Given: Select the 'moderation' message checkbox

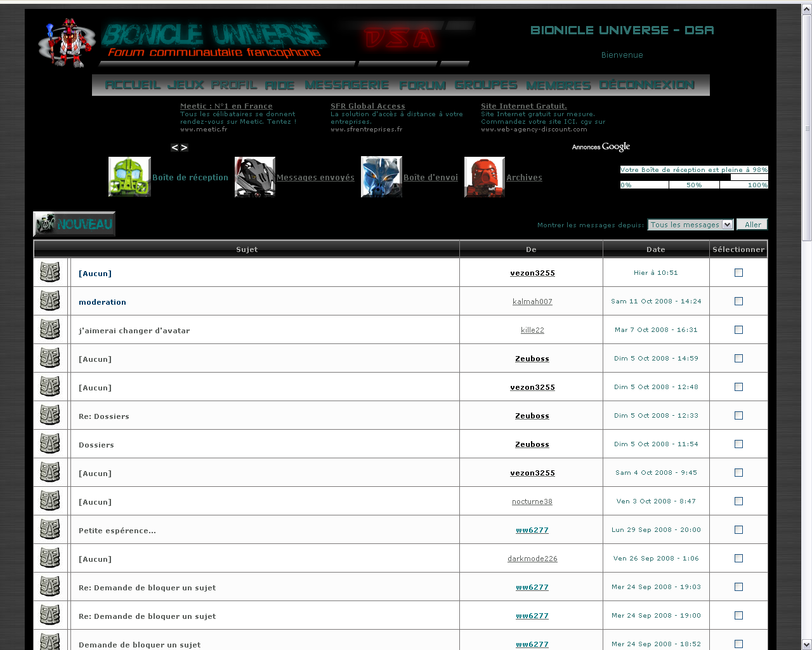Looking at the screenshot, I should pyautogui.click(x=738, y=301).
